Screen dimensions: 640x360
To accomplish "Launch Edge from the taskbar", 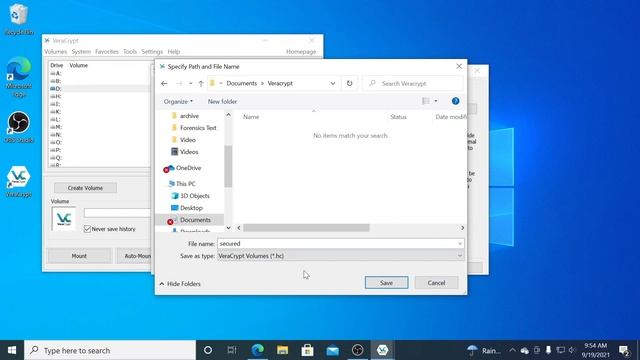I will [258, 350].
